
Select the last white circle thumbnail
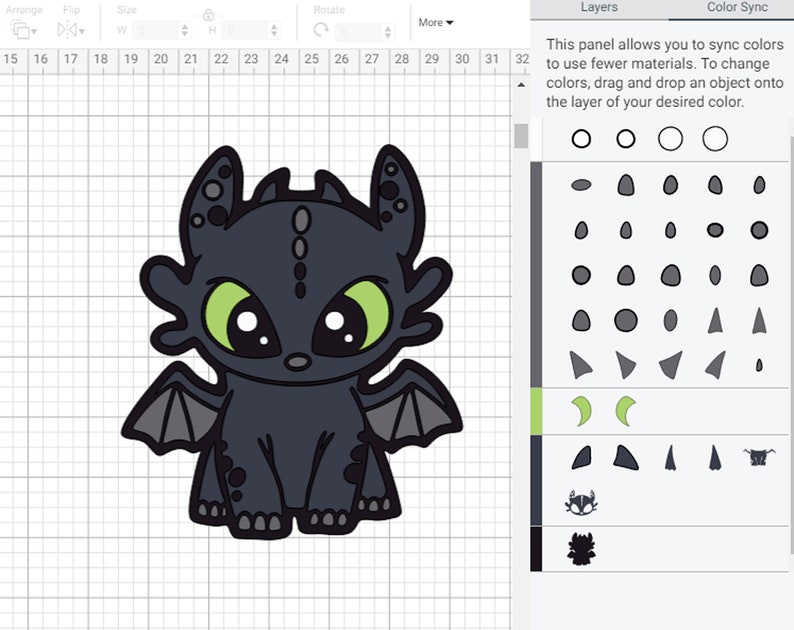coord(715,138)
